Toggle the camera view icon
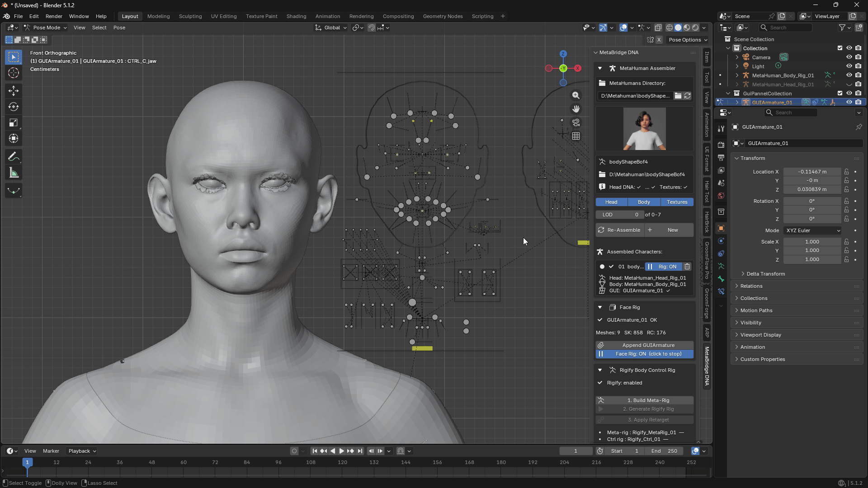 point(576,122)
